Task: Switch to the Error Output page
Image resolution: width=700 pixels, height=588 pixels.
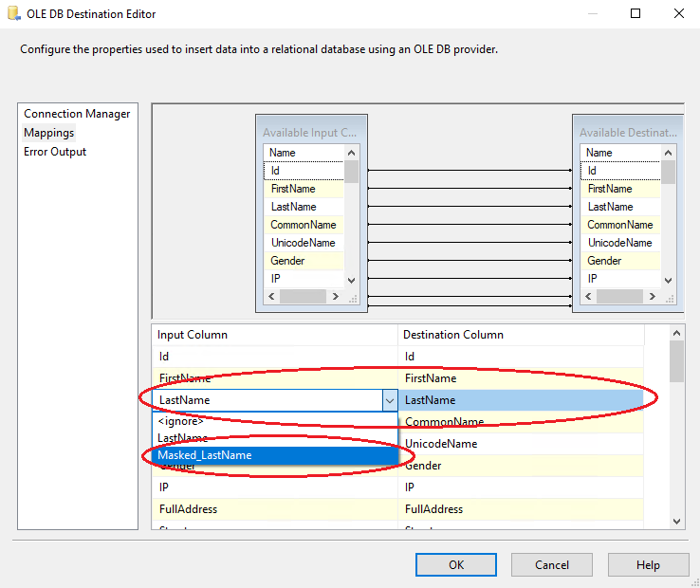Action: click(x=55, y=152)
